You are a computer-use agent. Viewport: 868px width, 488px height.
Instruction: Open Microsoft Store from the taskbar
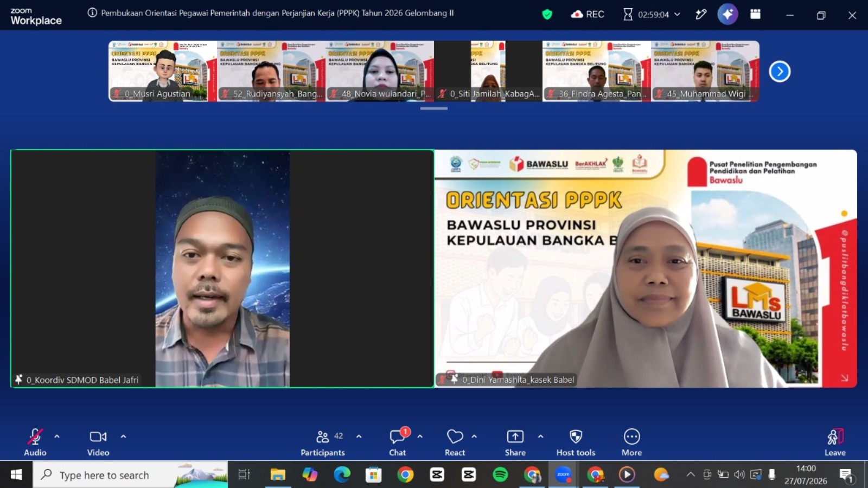(373, 475)
